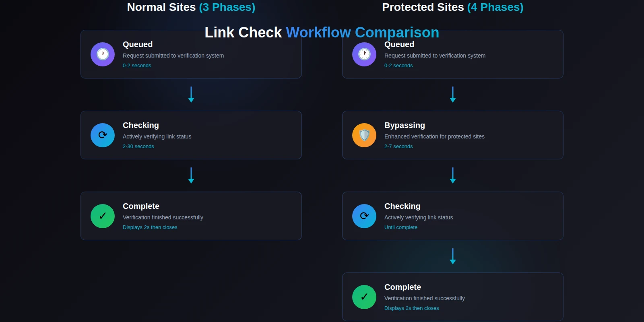Click the green checkmark in Protected Sites Complete card
Viewport: 644px width, 322px height.
point(364,297)
